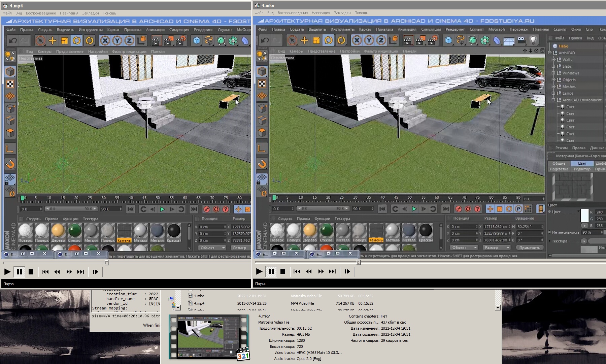This screenshot has width=606, height=364.
Task: Click the seek slider thumb in 4.mkv player
Action: (x=359, y=262)
